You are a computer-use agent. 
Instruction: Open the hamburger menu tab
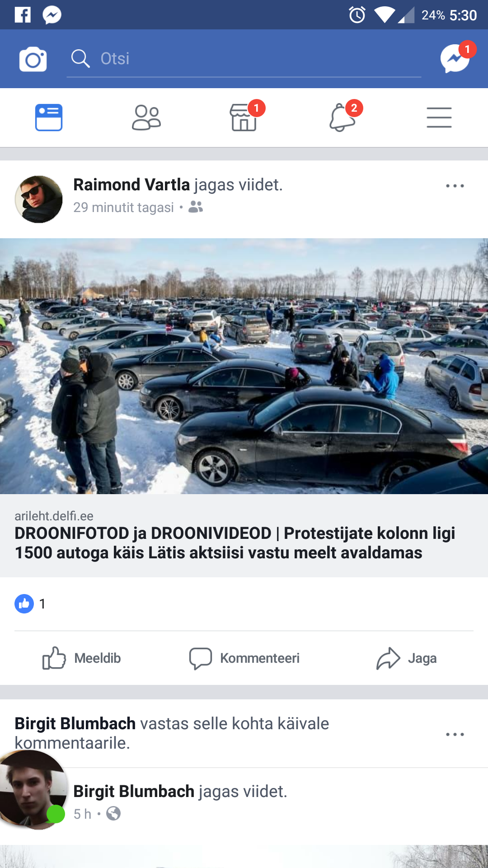(439, 118)
